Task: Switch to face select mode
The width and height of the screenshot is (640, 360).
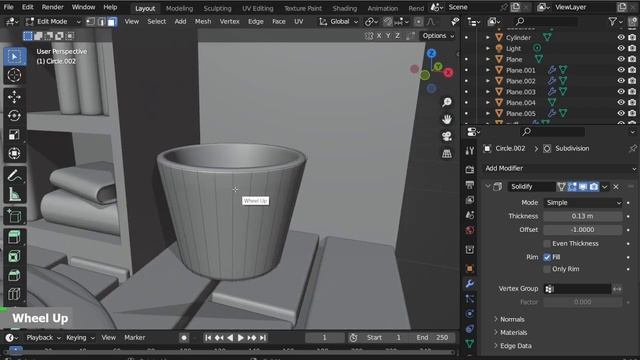Action: (x=112, y=22)
